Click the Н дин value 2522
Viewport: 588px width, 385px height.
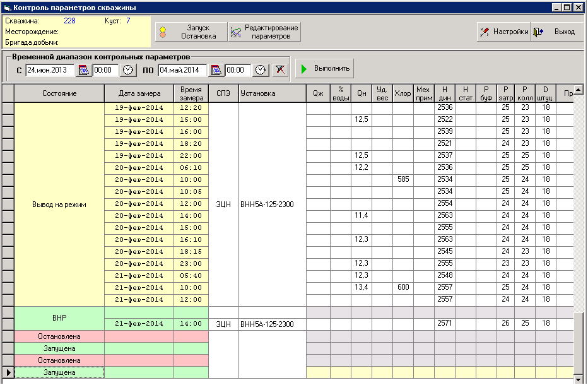coord(445,119)
